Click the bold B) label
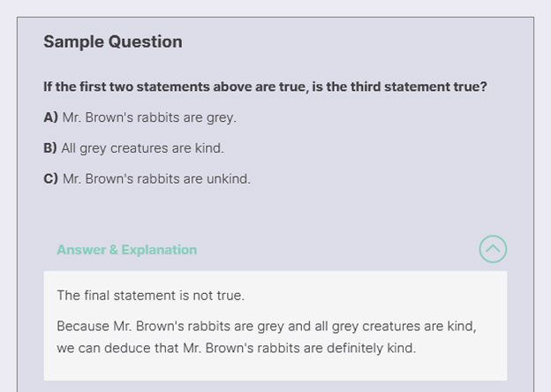This screenshot has height=392, width=551. pos(50,148)
